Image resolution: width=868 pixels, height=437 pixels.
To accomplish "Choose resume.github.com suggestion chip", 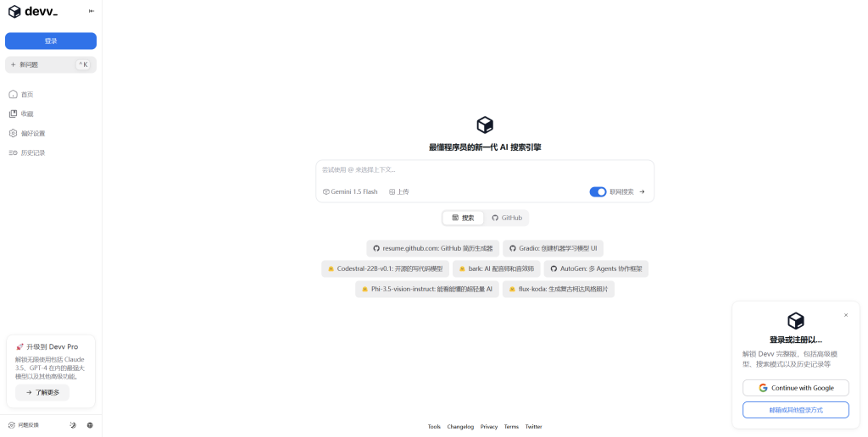I will coord(433,248).
